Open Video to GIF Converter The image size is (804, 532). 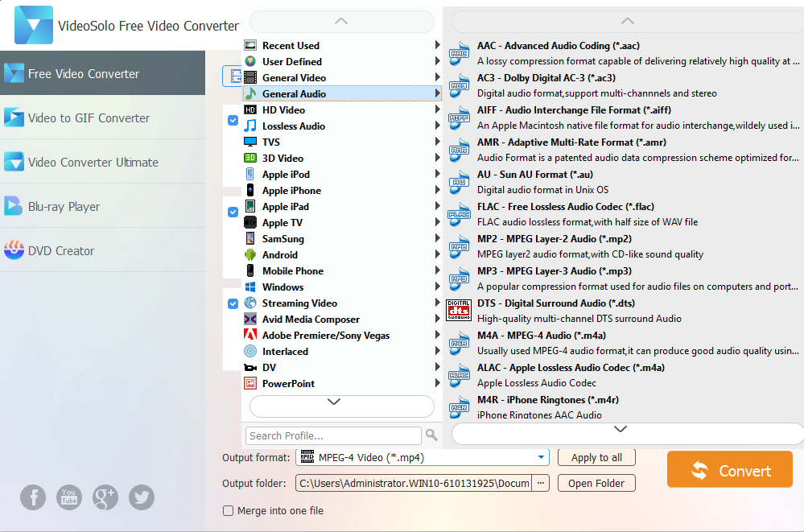[x=102, y=118]
